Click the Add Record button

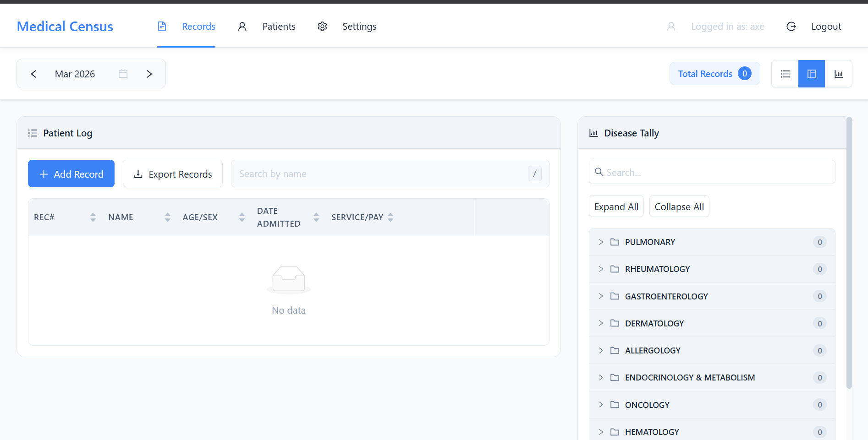tap(71, 174)
